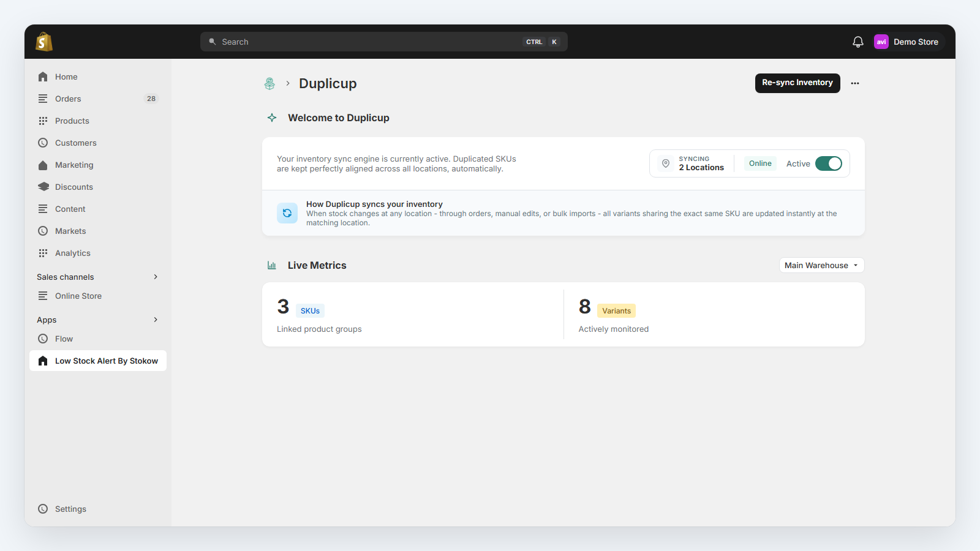Click the sparkle icon beside Welcome heading
Screen dimensions: 980x551
click(272, 118)
